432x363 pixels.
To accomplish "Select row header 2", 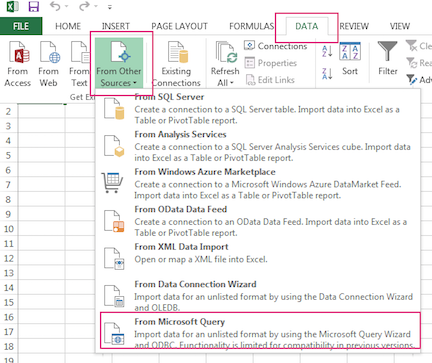I will coord(8,111).
